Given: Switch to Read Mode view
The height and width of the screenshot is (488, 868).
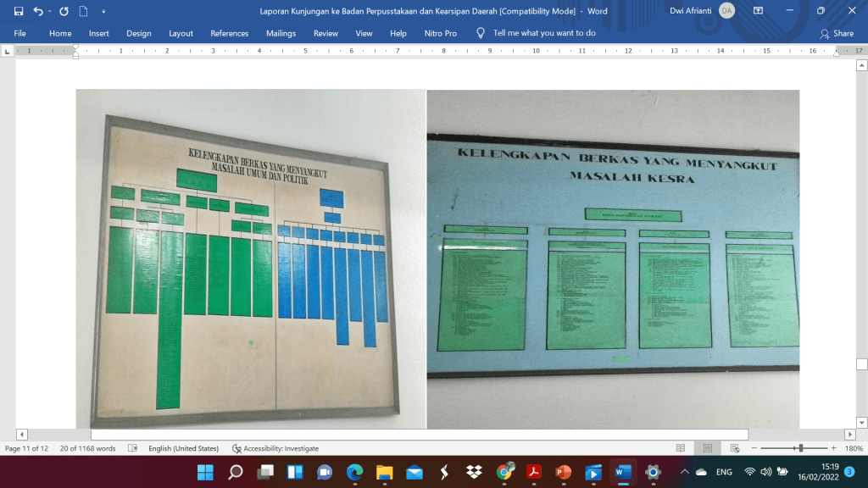Looking at the screenshot, I should coord(681,448).
